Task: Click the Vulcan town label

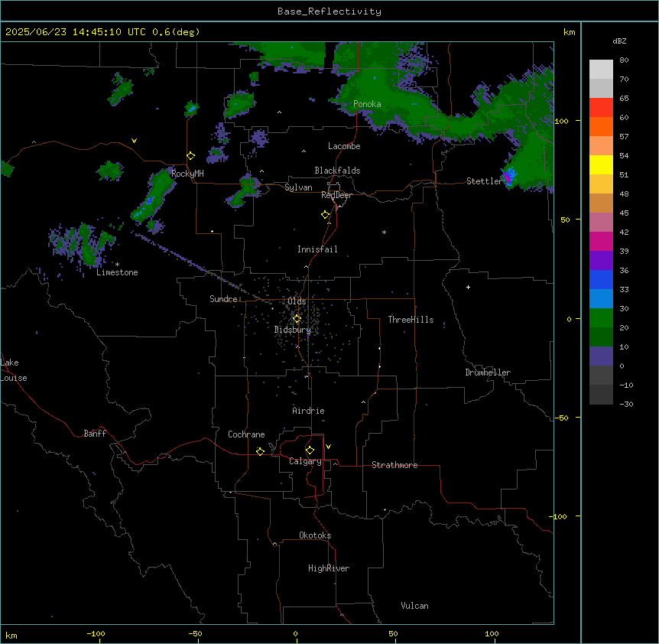Action: pyautogui.click(x=414, y=606)
